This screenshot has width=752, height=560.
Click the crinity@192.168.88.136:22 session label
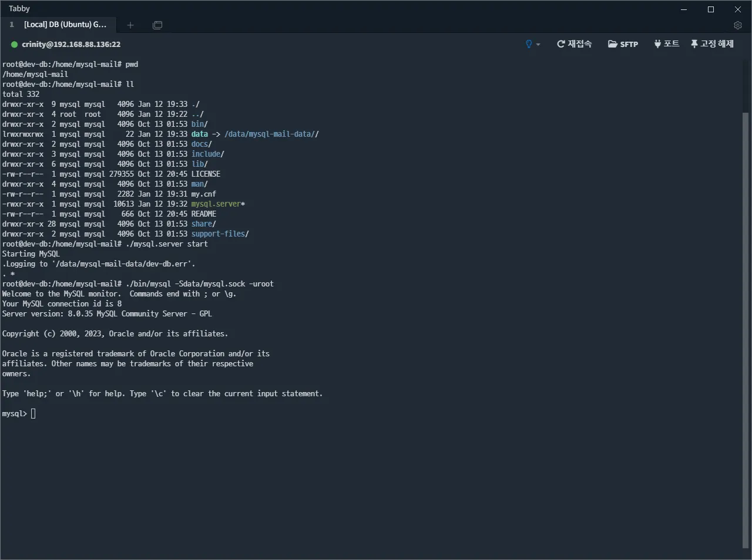point(71,45)
